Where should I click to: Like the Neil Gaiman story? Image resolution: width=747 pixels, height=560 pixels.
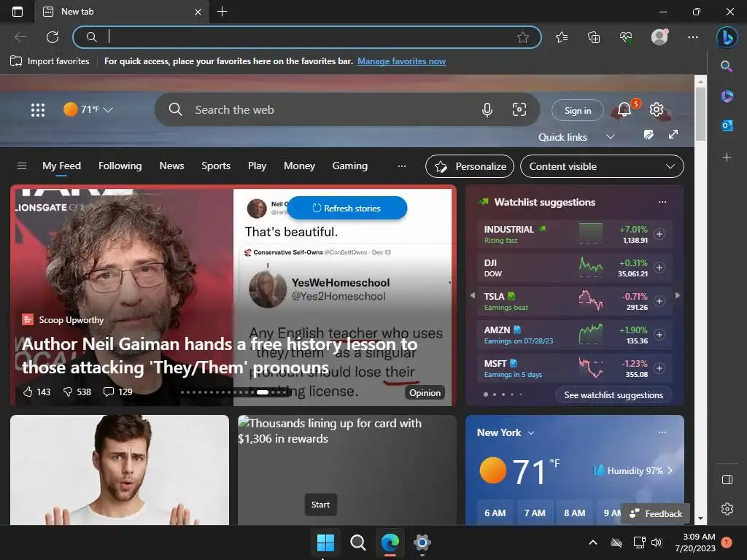(28, 392)
